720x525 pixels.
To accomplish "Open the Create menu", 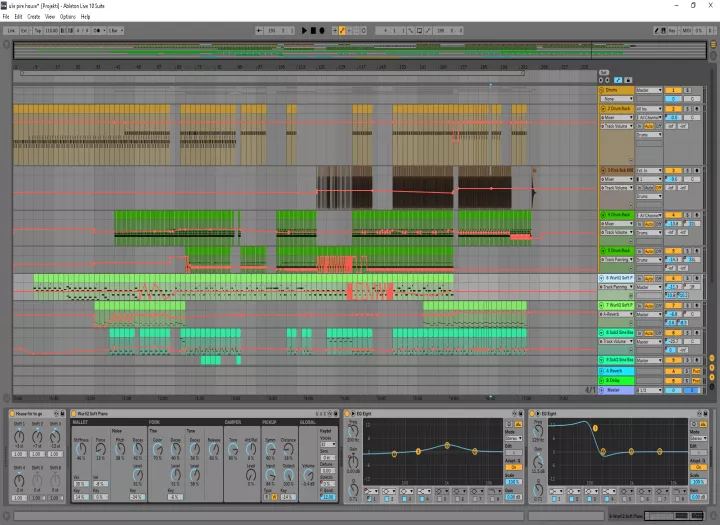I will coord(34,17).
